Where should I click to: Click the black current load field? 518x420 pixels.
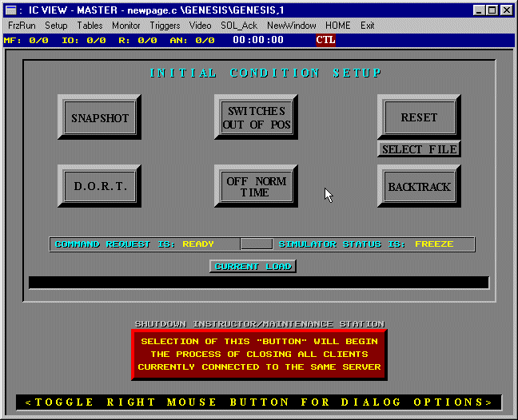(x=259, y=283)
